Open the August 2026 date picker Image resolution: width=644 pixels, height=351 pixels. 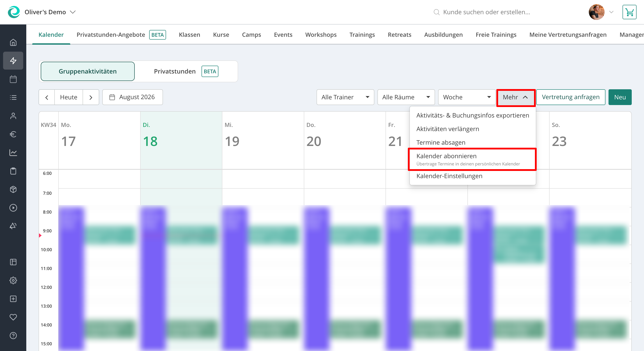(x=133, y=97)
